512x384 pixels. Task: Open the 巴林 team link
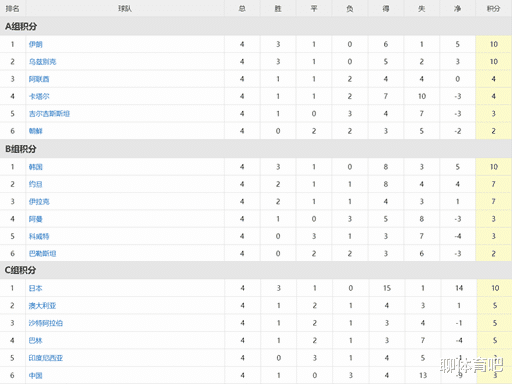tap(36, 340)
